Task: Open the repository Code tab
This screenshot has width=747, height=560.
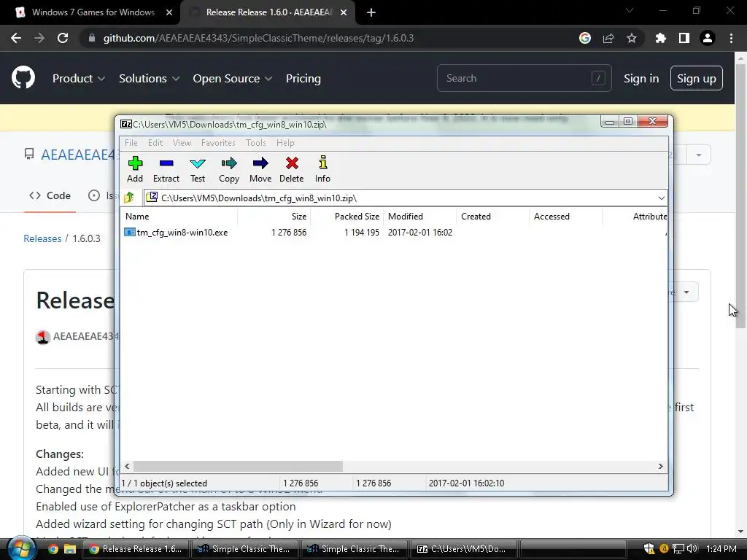Action: pos(50,195)
